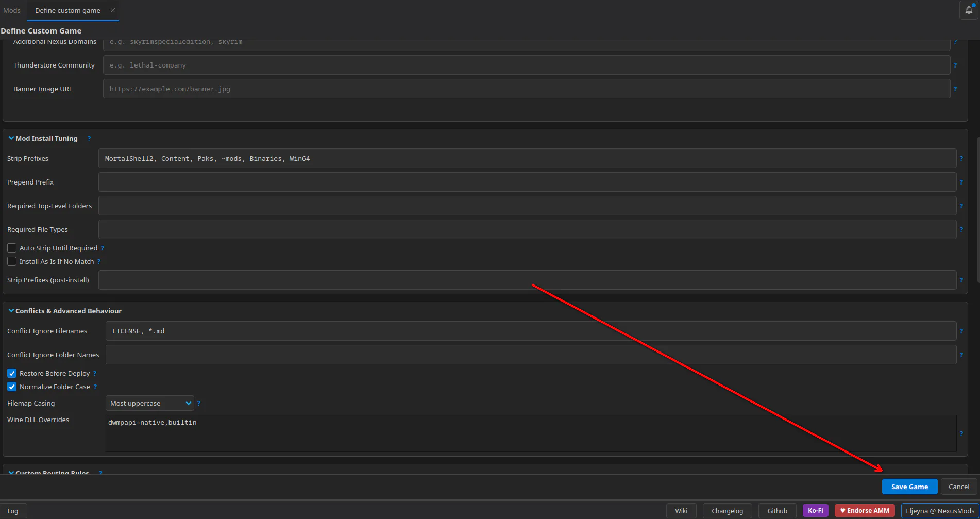Collapse the Mod Install Tuning section

point(11,138)
